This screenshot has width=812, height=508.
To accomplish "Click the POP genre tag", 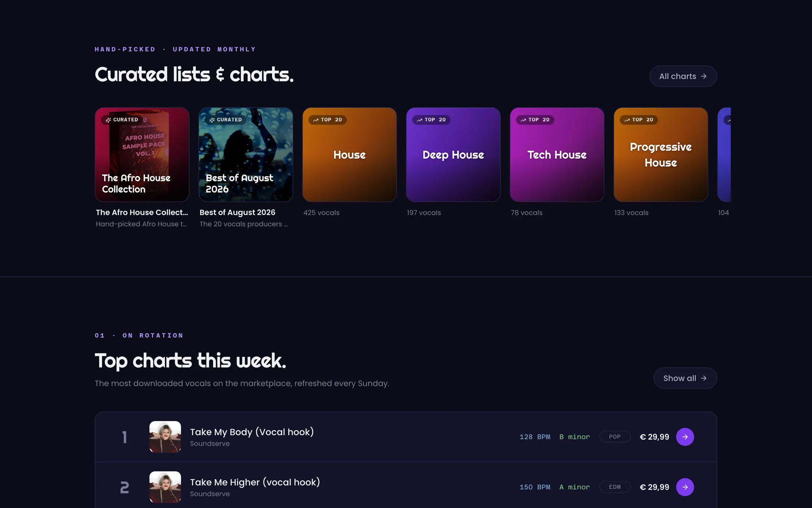I will [615, 436].
